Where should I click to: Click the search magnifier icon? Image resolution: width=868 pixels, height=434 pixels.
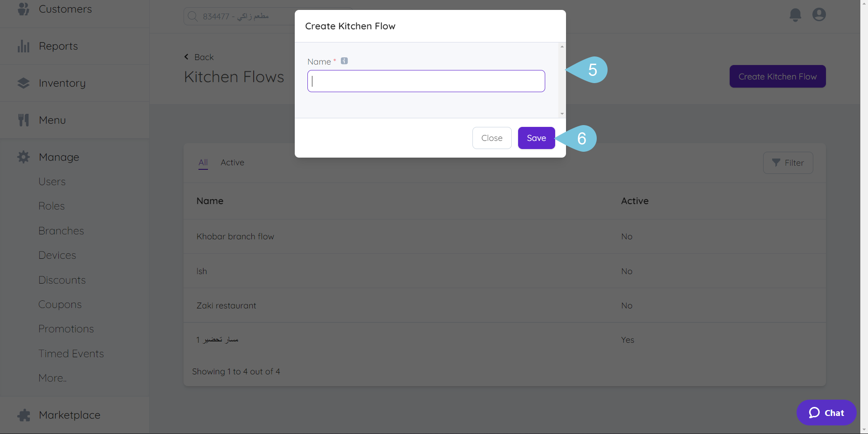[192, 16]
